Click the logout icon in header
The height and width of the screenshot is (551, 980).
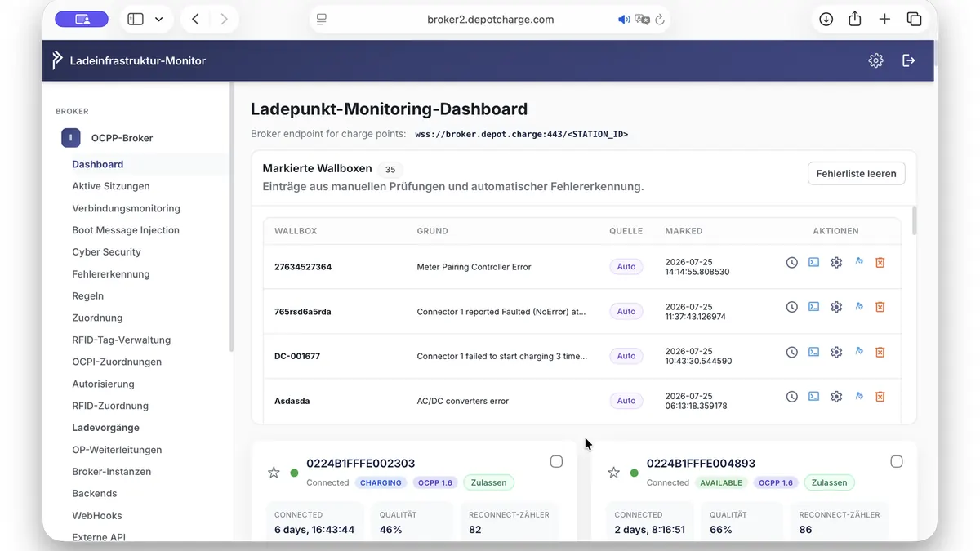(x=908, y=60)
